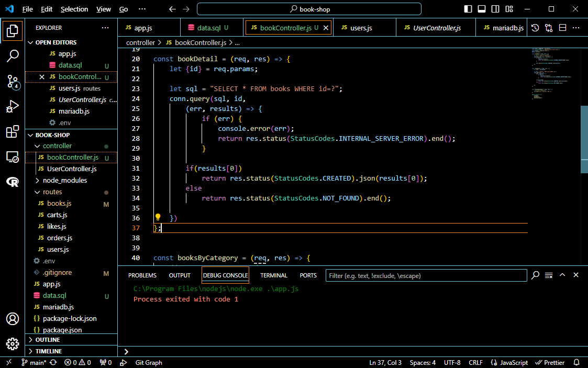Switch to the UserController.js editor tab

click(436, 28)
